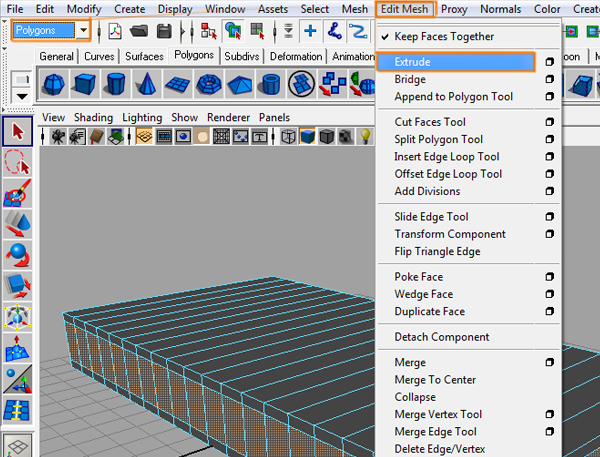Viewport: 600px width, 457px height.
Task: Toggle wireframe display cube icon
Action: tap(288, 137)
